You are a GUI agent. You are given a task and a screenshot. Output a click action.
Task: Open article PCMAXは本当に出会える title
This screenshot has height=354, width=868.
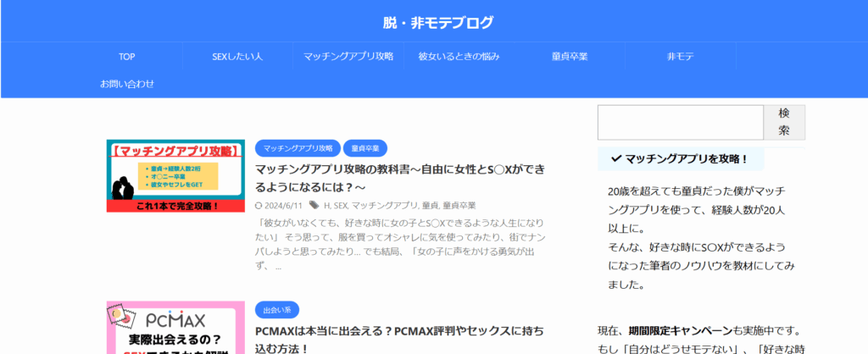(400, 340)
